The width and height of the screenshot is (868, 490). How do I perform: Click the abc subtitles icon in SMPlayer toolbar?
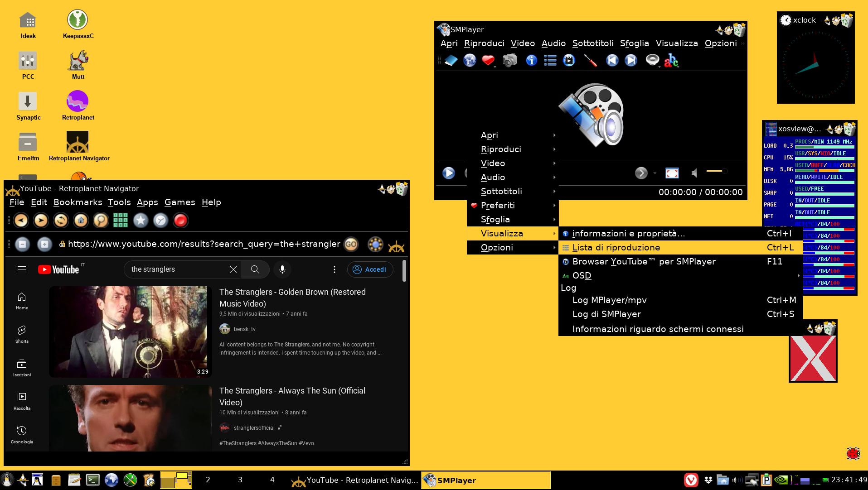pyautogui.click(x=671, y=60)
